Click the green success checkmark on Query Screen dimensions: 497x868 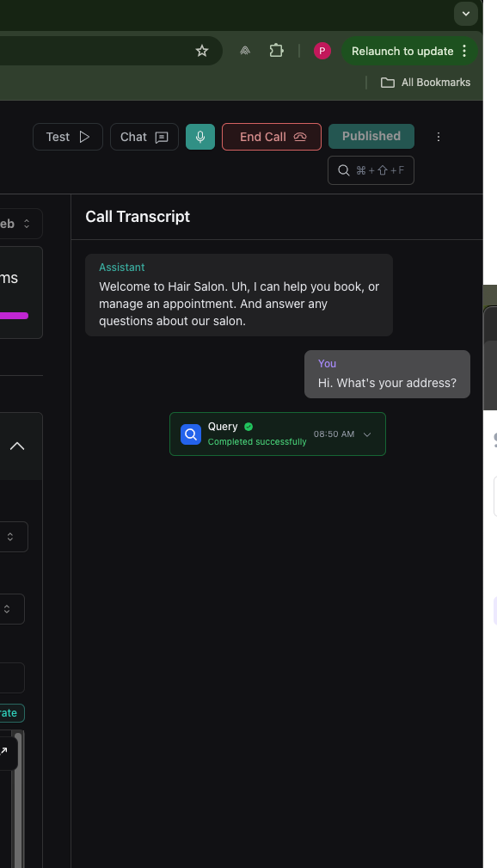tap(248, 426)
